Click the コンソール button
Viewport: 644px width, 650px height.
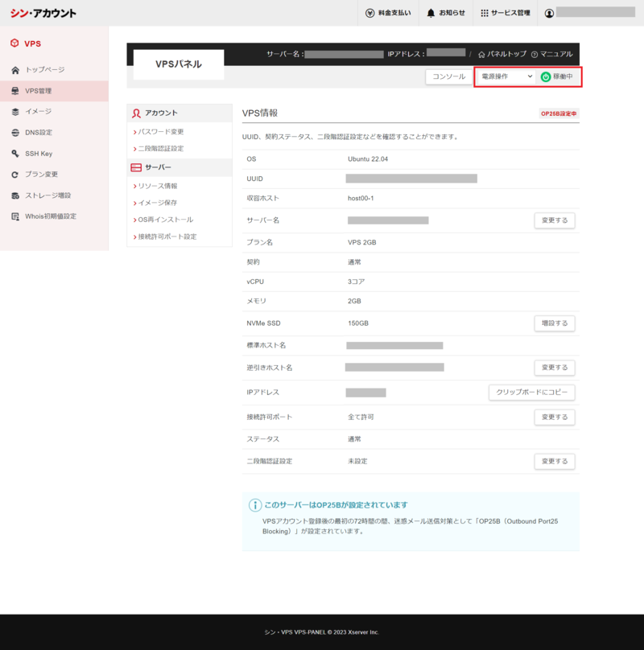448,76
